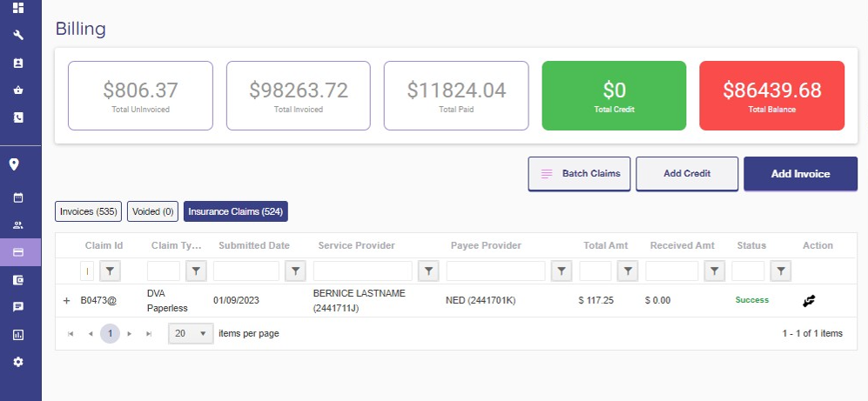Open the calendar icon in sidebar
Image resolution: width=868 pixels, height=401 pixels.
[x=17, y=197]
